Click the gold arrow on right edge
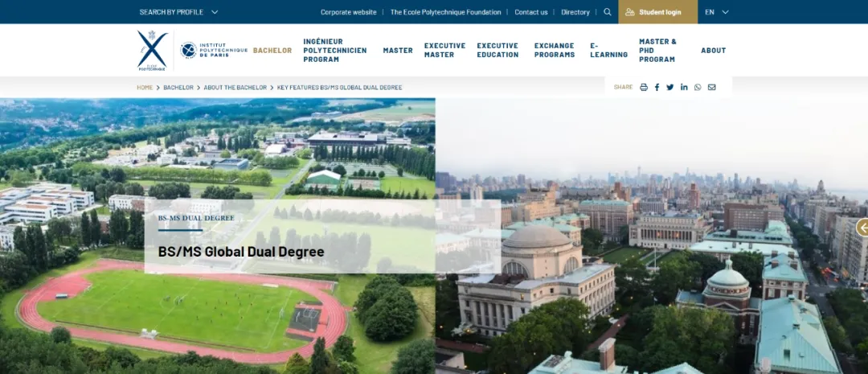This screenshot has width=868, height=374. pos(862,228)
